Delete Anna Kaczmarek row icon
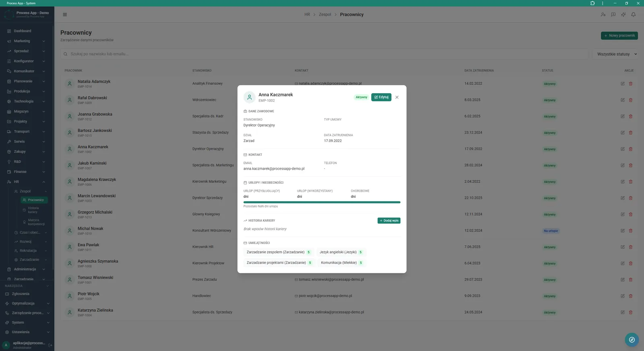The image size is (644, 351). coord(631,149)
